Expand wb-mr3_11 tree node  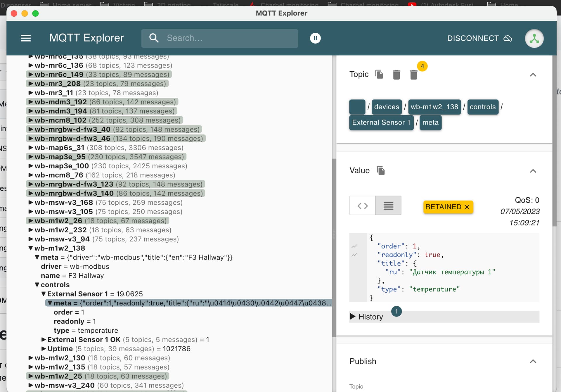pyautogui.click(x=30, y=93)
